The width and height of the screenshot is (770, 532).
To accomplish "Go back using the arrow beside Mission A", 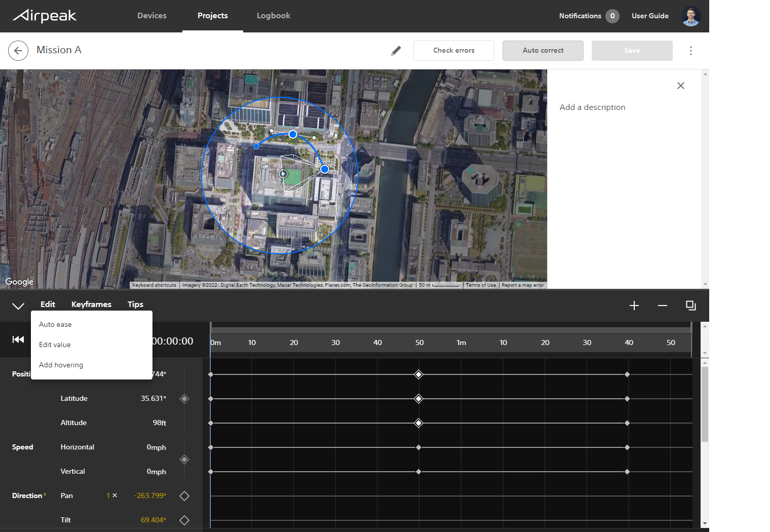I will click(x=18, y=51).
